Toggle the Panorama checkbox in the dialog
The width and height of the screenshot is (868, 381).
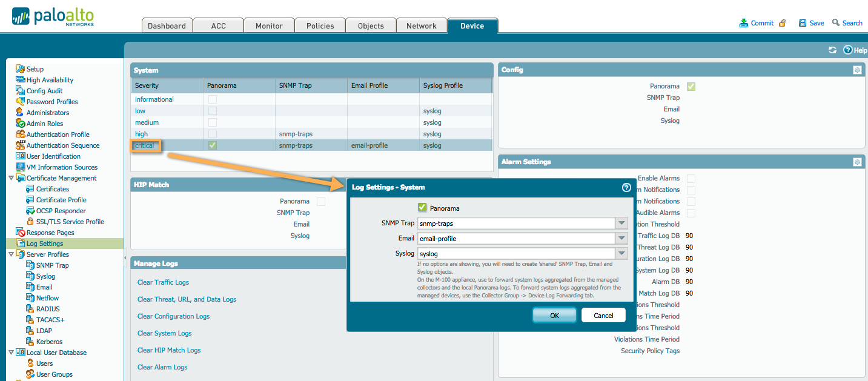[x=422, y=206]
